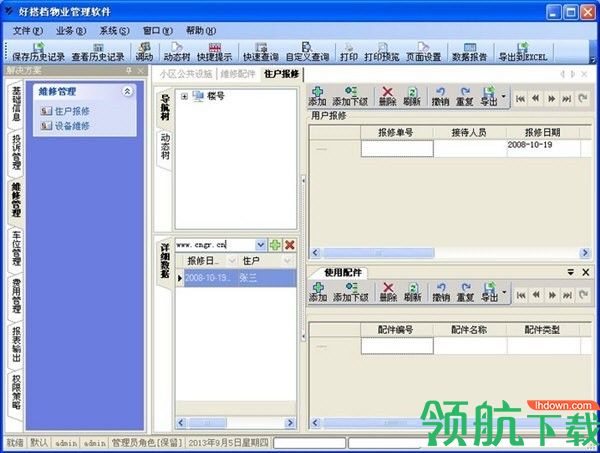
Task: Go to last record in 用户报修 navigator
Action: tap(567, 99)
